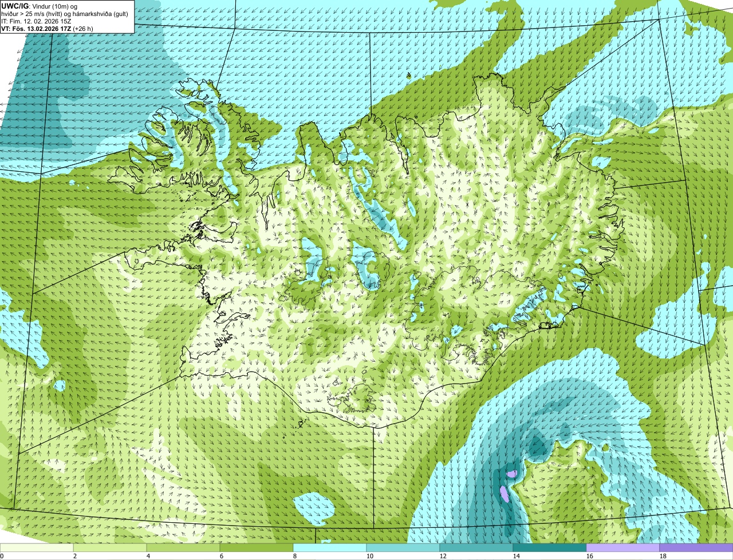Click the legend scale label '16'

(590, 556)
